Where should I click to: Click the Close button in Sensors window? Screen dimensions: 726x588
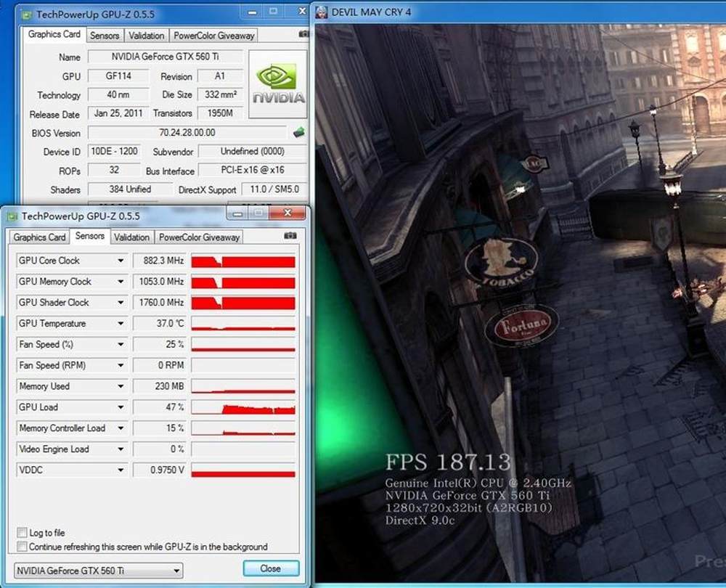coord(271,568)
